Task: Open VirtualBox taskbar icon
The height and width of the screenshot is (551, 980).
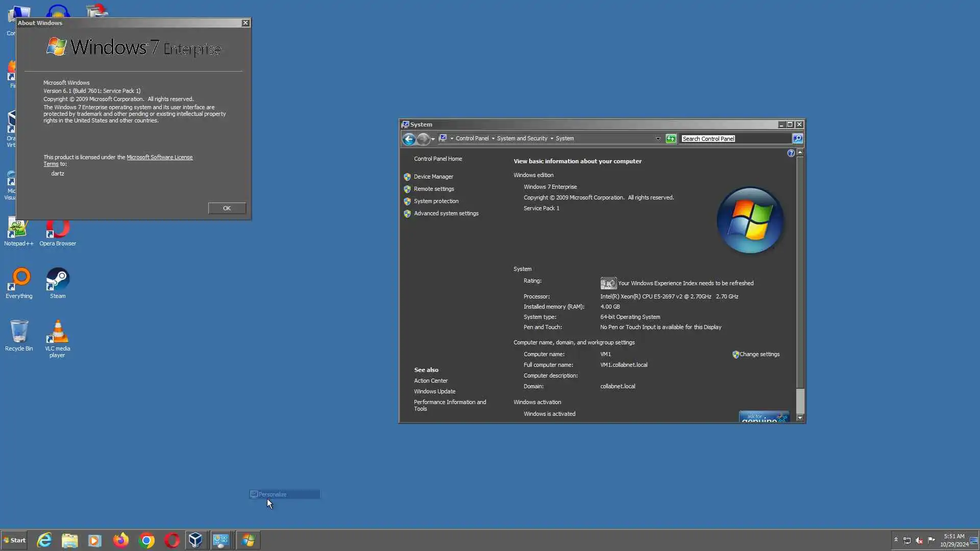Action: pyautogui.click(x=195, y=540)
